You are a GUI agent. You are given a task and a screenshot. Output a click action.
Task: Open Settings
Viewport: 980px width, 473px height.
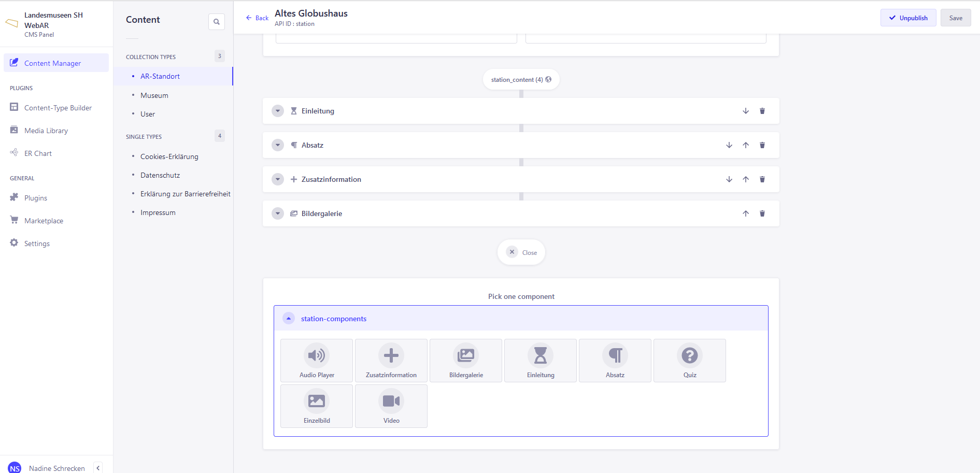tap(37, 243)
